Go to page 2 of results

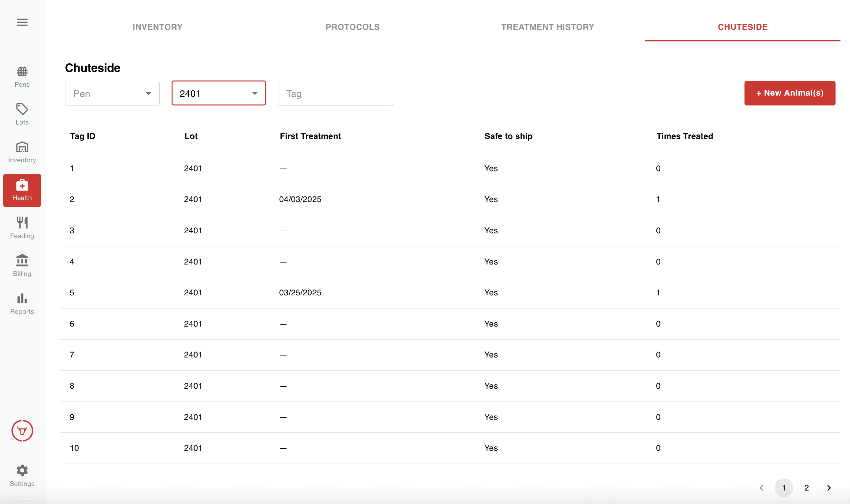click(x=806, y=488)
